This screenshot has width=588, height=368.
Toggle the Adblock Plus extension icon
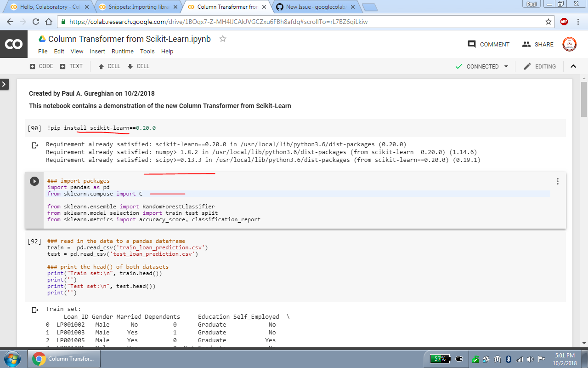pyautogui.click(x=564, y=21)
